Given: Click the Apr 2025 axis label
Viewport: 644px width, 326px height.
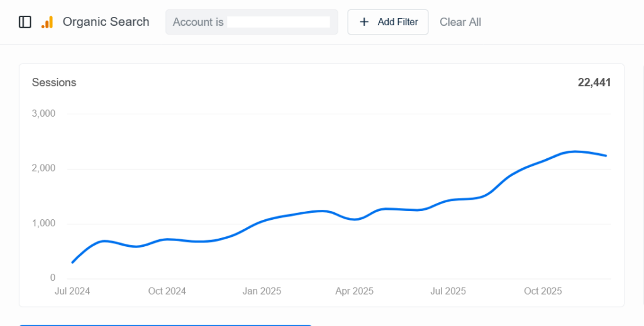Looking at the screenshot, I should click(x=354, y=291).
